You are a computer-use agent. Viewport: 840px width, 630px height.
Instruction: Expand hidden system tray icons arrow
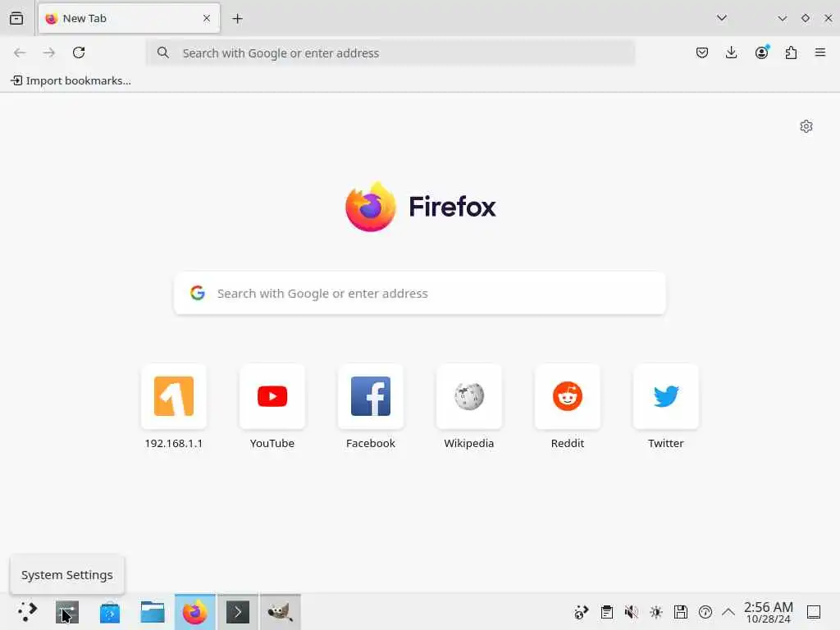728,612
